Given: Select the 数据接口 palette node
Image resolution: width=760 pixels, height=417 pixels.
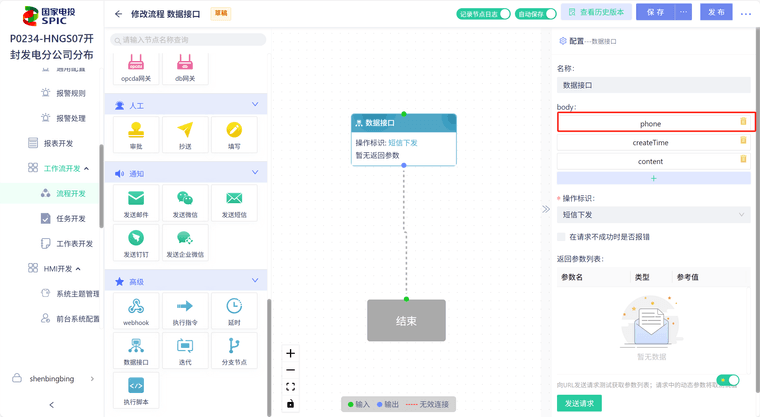Looking at the screenshot, I should pyautogui.click(x=136, y=351).
